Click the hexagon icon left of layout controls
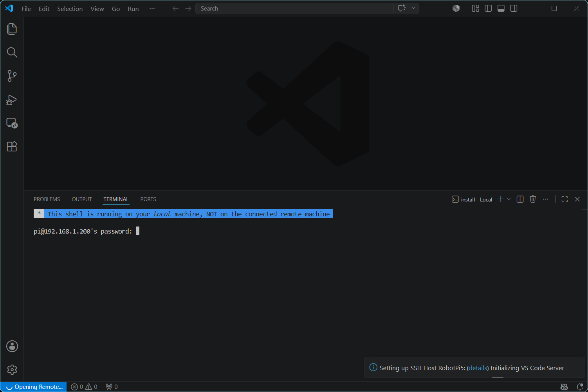 pos(456,8)
